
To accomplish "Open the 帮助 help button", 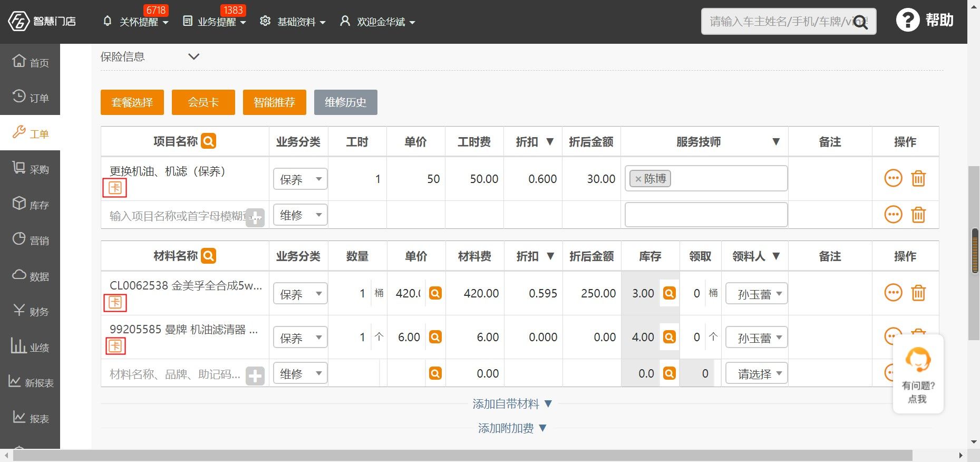I will pos(925,20).
